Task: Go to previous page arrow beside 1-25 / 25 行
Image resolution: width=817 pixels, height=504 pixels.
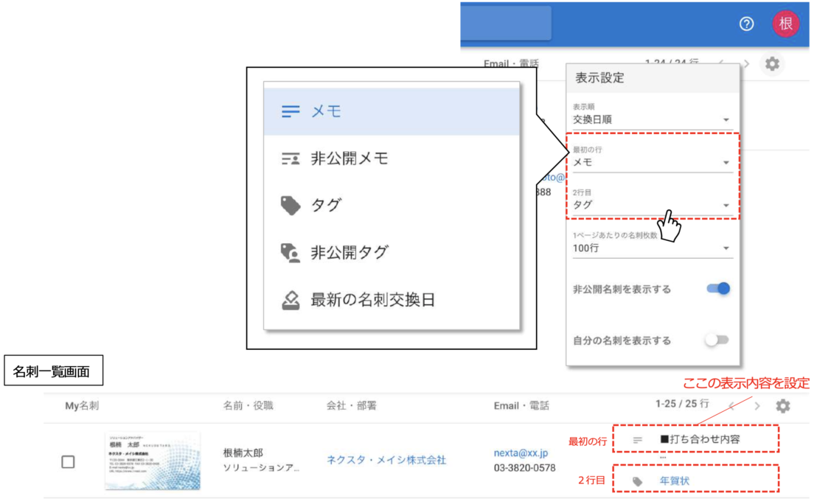Action: 732,405
